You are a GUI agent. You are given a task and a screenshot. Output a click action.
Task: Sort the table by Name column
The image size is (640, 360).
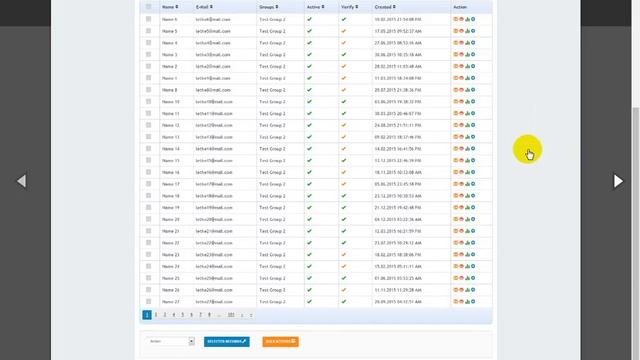point(170,7)
